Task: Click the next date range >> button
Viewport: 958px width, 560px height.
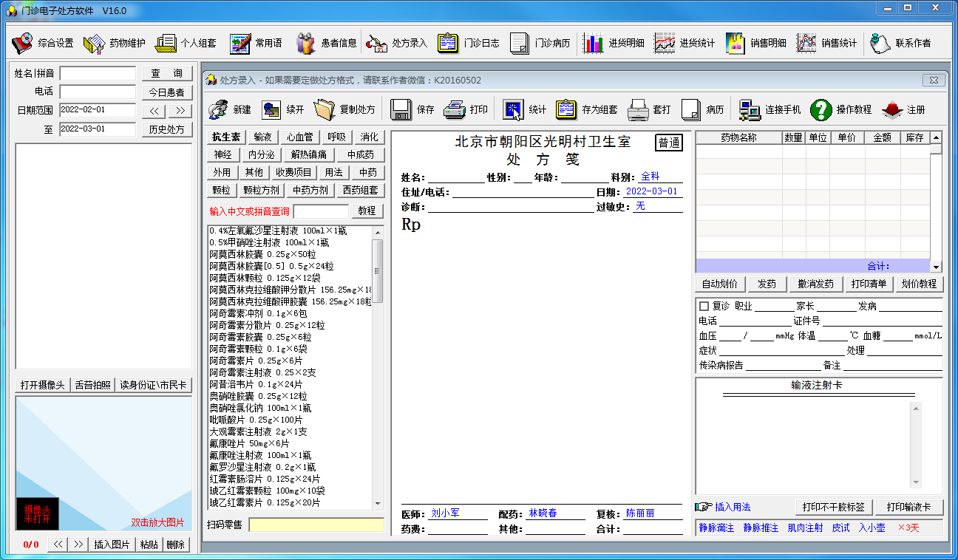Action: coord(180,111)
